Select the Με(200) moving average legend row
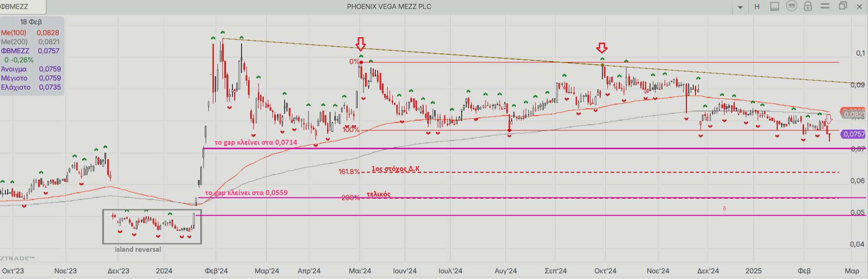Screen dimensions: 868x279 tap(30, 42)
